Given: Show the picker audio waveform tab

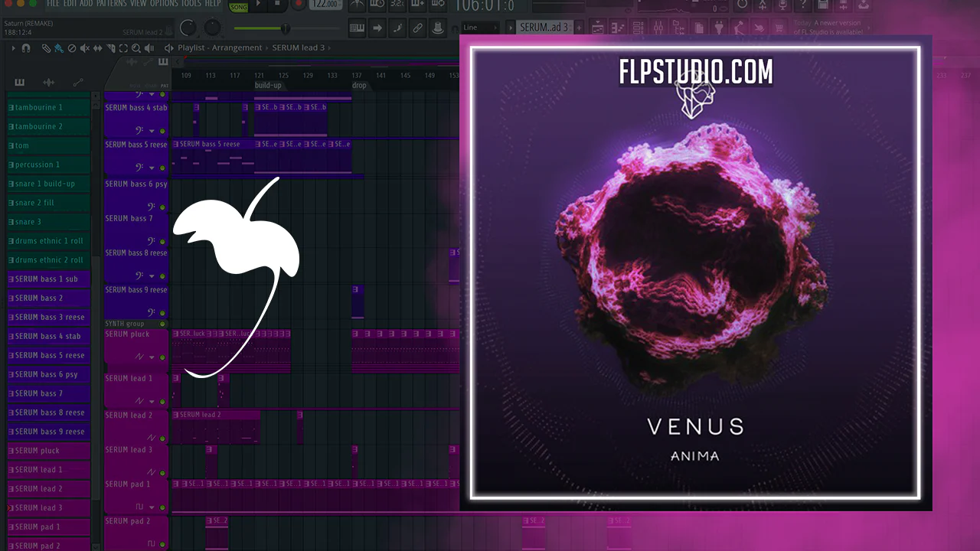Looking at the screenshot, I should tap(48, 83).
